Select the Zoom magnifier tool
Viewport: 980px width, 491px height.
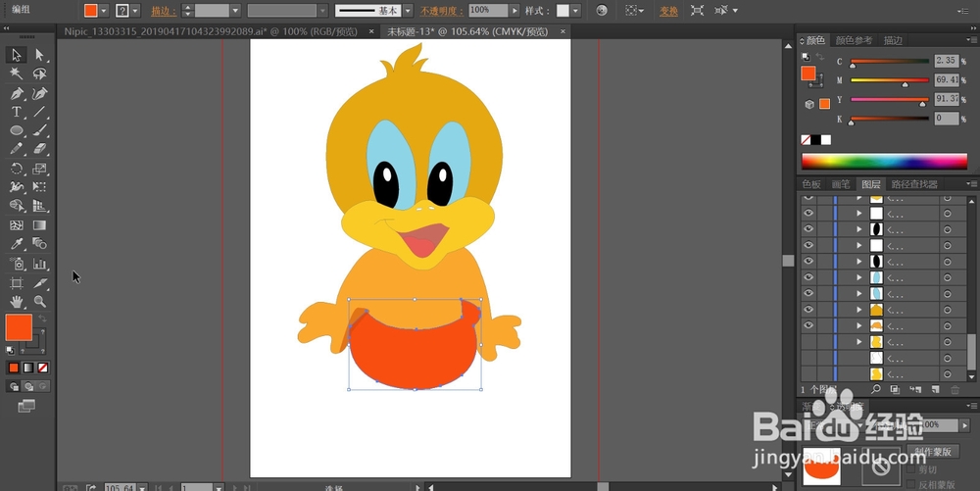39,302
